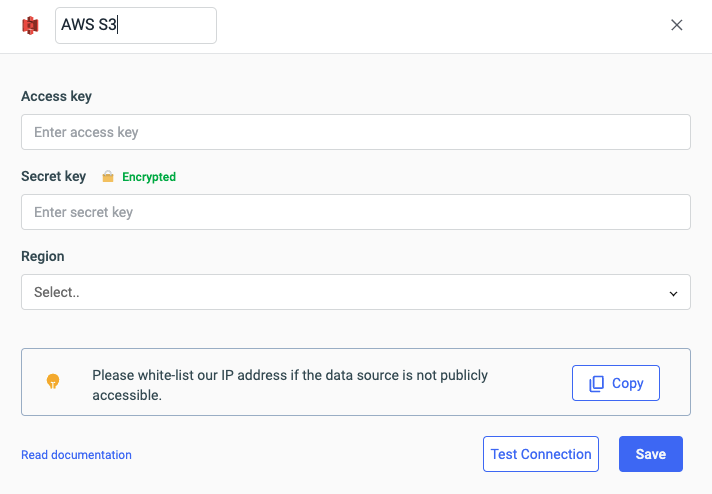Click the "Enter access key" input field
The image size is (712, 494).
(x=355, y=132)
